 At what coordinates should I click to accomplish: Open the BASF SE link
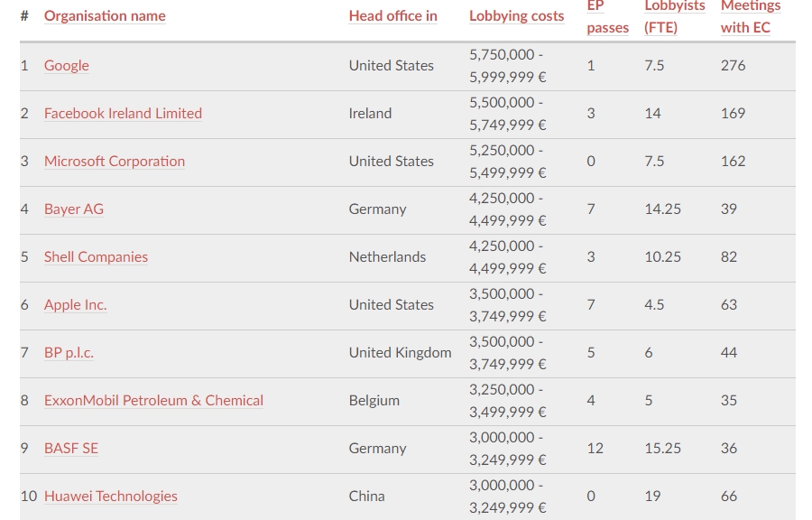tap(71, 449)
